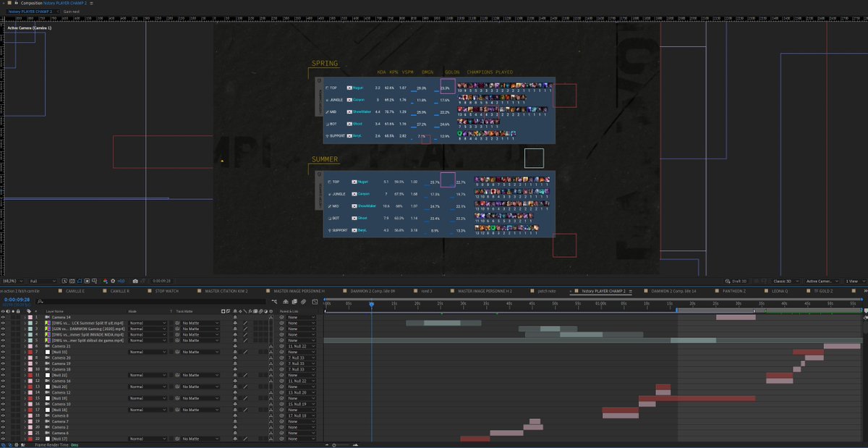
Task: Open grid and guide options icon
Action: coord(95,281)
